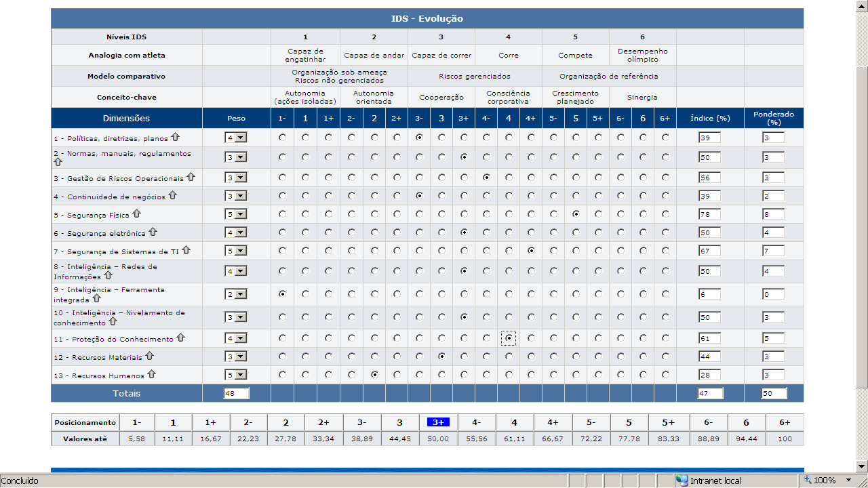The width and height of the screenshot is (868, 488).
Task: Open Peso dropdown for Normas, manuais, regulamentos
Action: 236,157
